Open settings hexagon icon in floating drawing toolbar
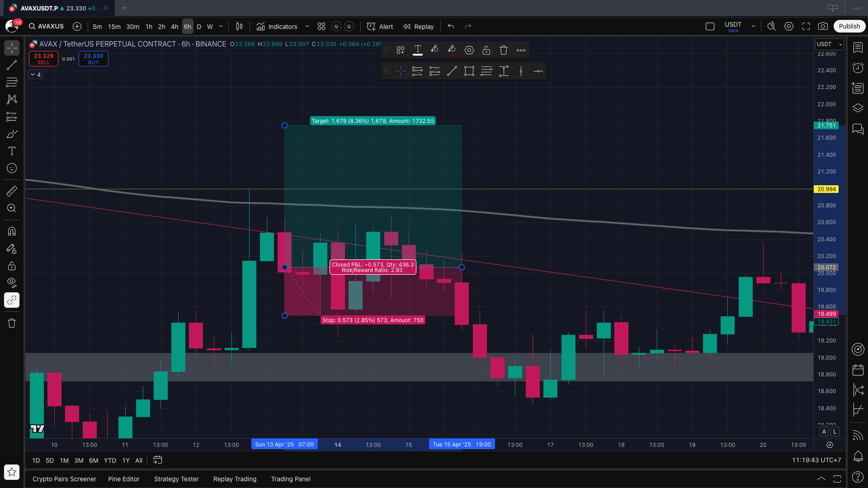This screenshot has width=868, height=488. [x=469, y=50]
